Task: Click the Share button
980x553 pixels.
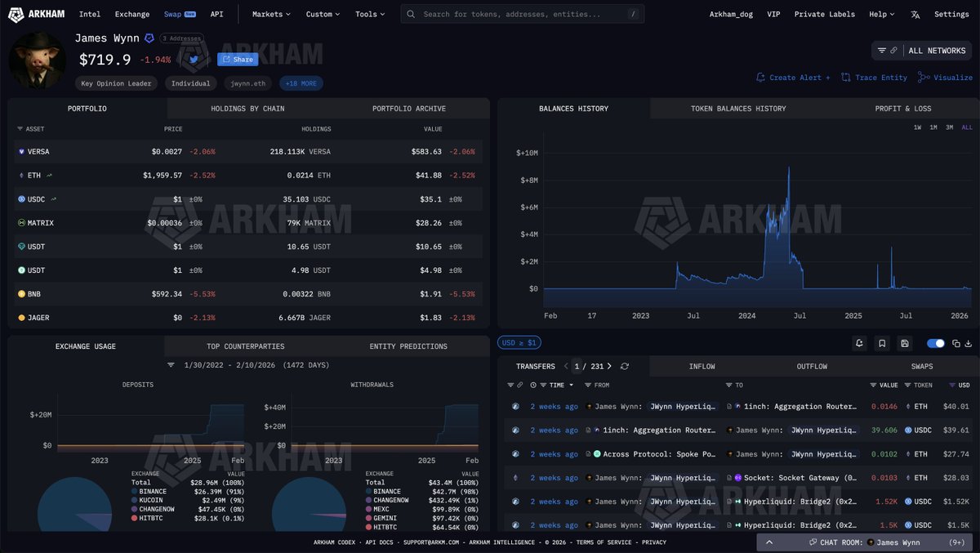Action: [237, 59]
